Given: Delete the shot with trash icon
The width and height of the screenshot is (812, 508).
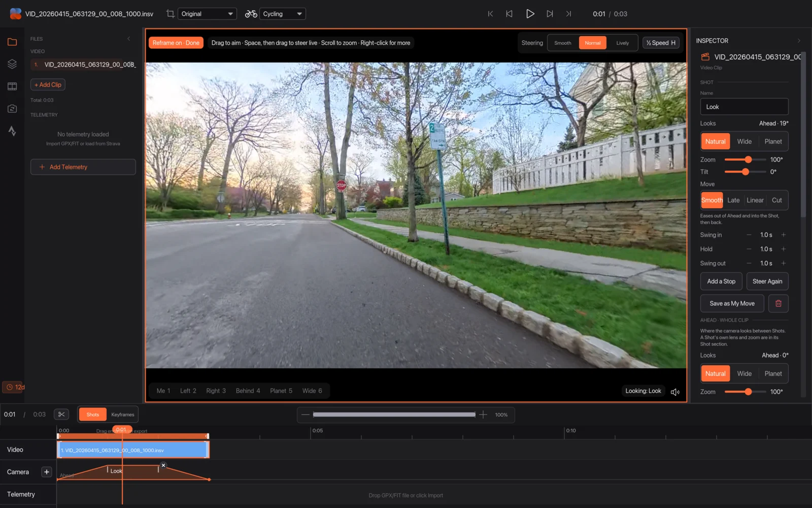Looking at the screenshot, I should point(778,303).
